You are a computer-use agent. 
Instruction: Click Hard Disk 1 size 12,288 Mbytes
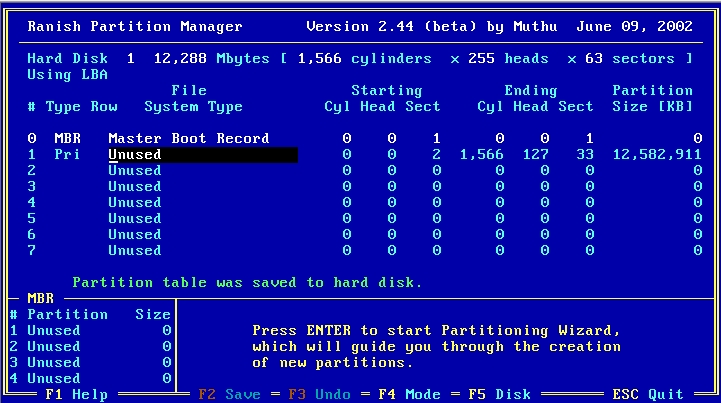point(149,59)
